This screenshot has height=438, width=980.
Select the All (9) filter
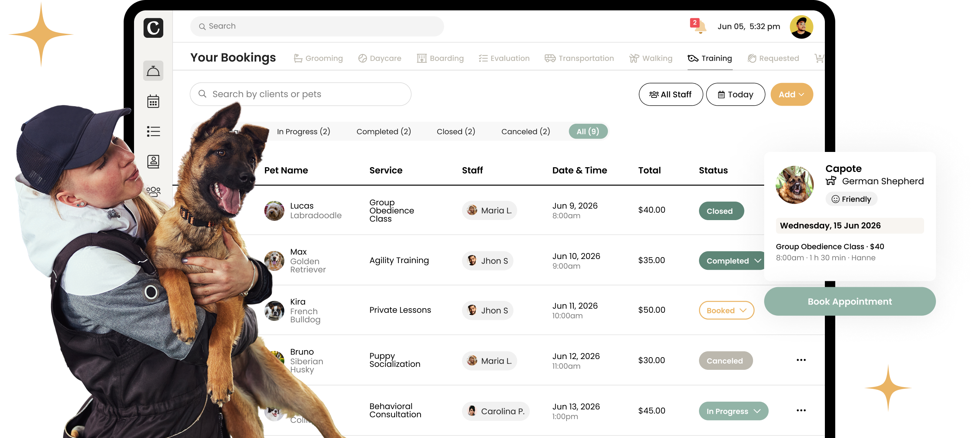coord(588,132)
